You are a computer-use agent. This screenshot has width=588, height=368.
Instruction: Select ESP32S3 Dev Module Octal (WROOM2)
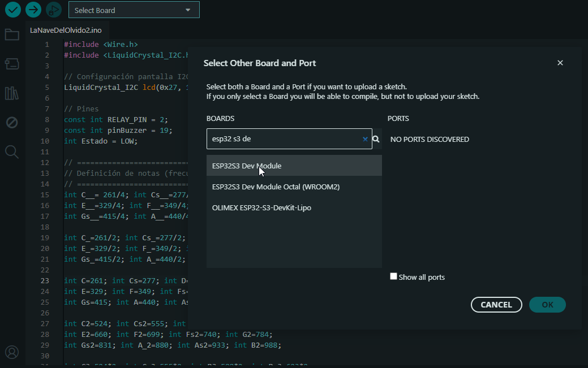[294, 187]
